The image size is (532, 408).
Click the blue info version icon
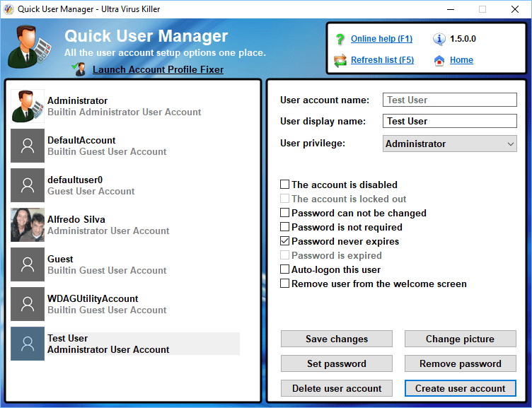pyautogui.click(x=439, y=39)
